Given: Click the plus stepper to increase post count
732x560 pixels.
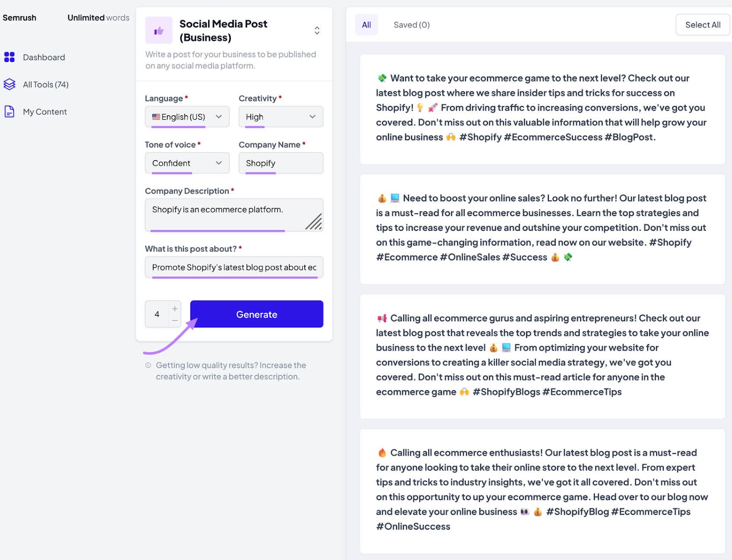Looking at the screenshot, I should (x=175, y=308).
